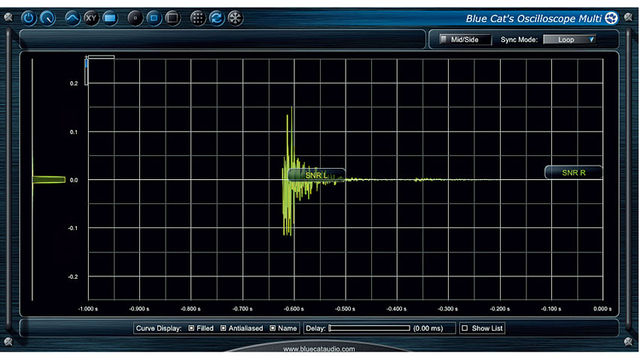
Task: Check the Show List checkbox
Action: 464,328
